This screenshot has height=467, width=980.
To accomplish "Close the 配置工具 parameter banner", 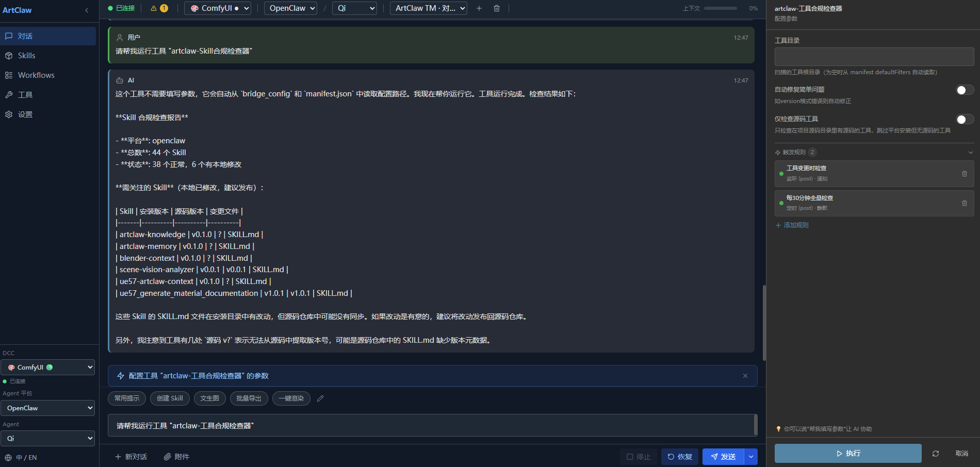I will coord(745,376).
